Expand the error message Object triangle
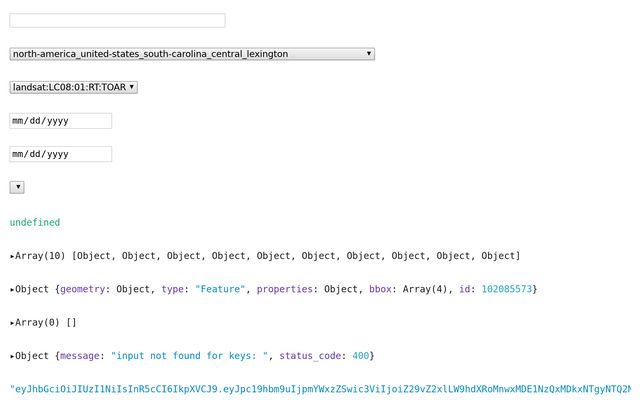Viewport: 640px width, 400px height. click(x=12, y=356)
